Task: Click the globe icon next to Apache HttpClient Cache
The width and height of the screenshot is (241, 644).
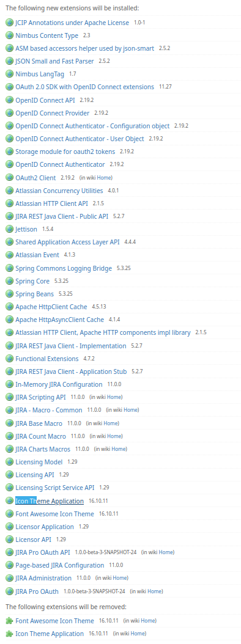Action: coord(9,307)
